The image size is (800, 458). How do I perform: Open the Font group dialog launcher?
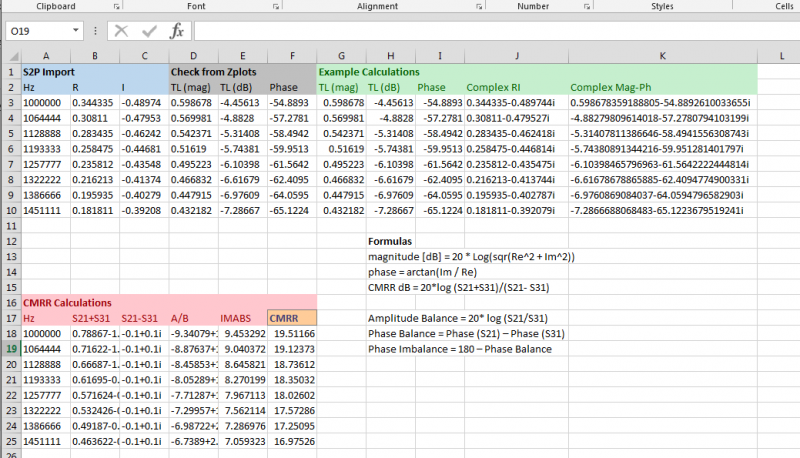276,7
